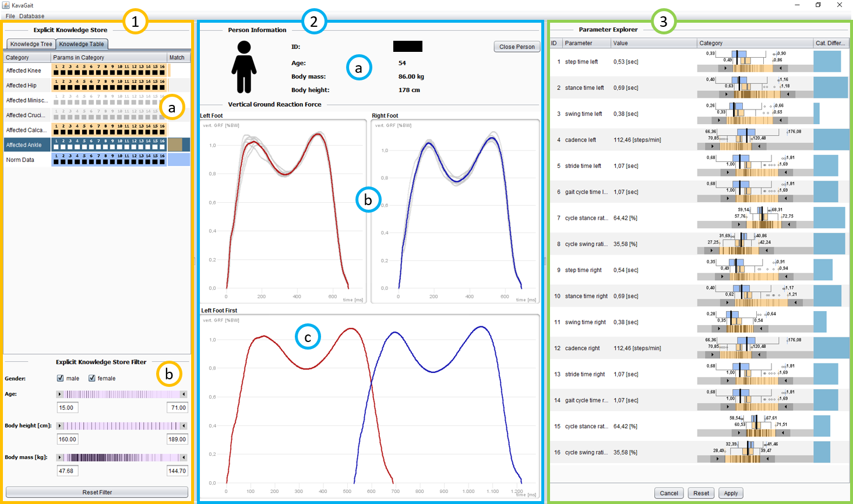Select the Affected Hip category row

97,85
